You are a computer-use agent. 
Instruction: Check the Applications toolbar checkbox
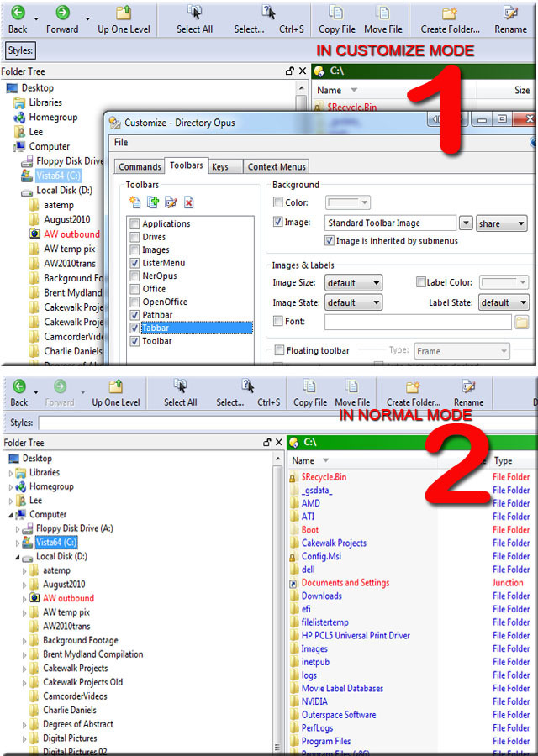point(134,223)
